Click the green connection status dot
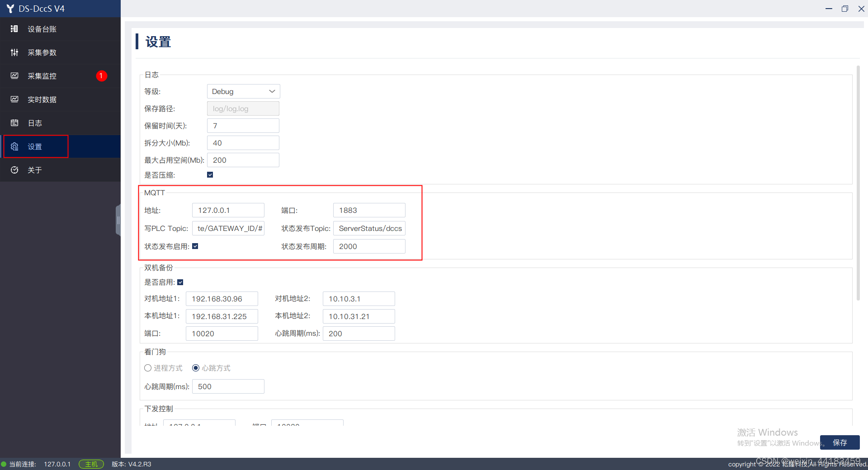868x470 pixels. pos(4,464)
